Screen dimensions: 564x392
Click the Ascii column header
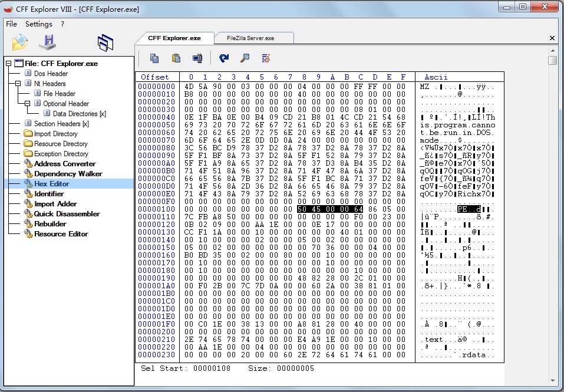pos(436,77)
